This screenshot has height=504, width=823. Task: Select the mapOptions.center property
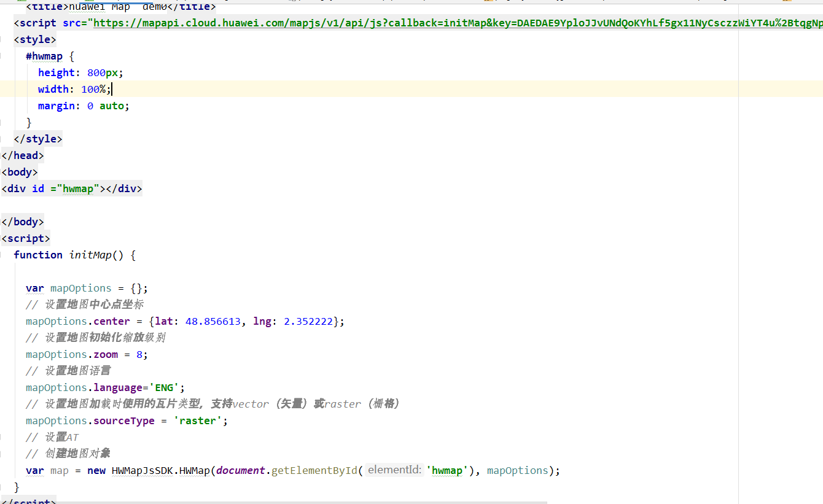[78, 321]
